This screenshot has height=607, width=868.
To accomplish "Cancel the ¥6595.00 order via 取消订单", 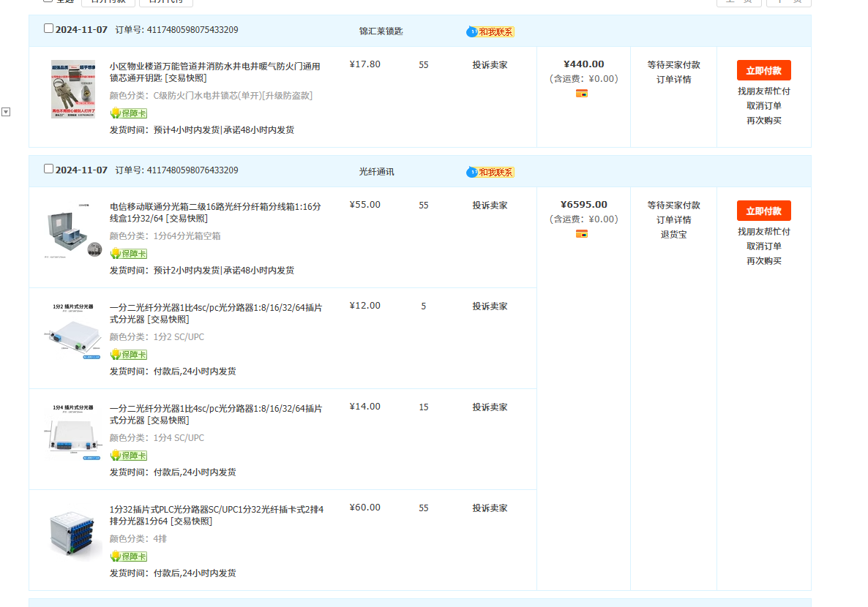I will click(763, 246).
